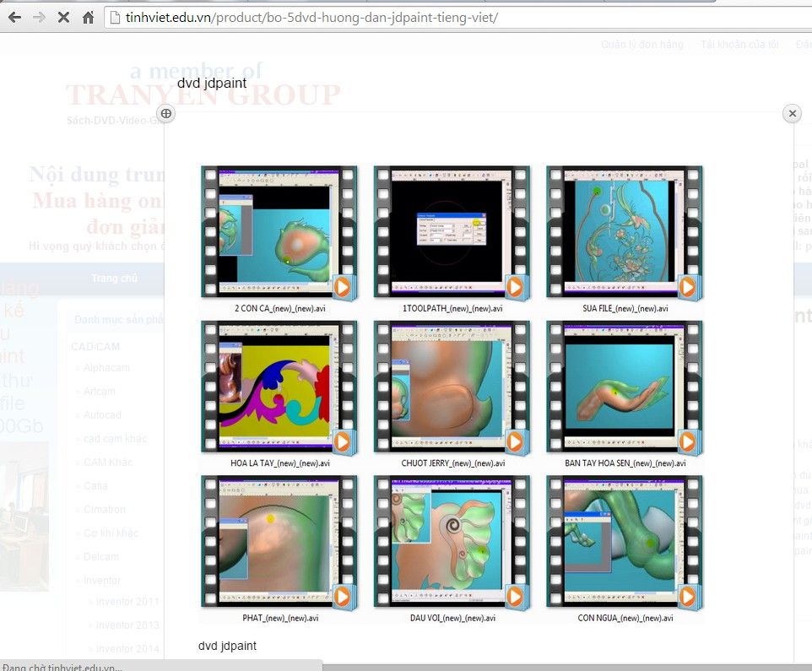The image size is (812, 671).
Task: Click the Trang chủ menu item
Action: [115, 278]
